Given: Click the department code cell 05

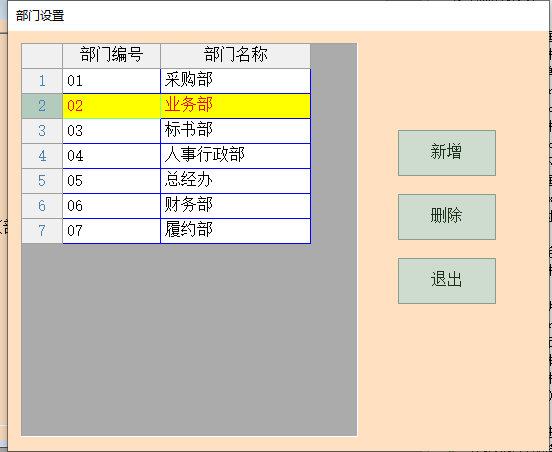Looking at the screenshot, I should pos(112,181).
